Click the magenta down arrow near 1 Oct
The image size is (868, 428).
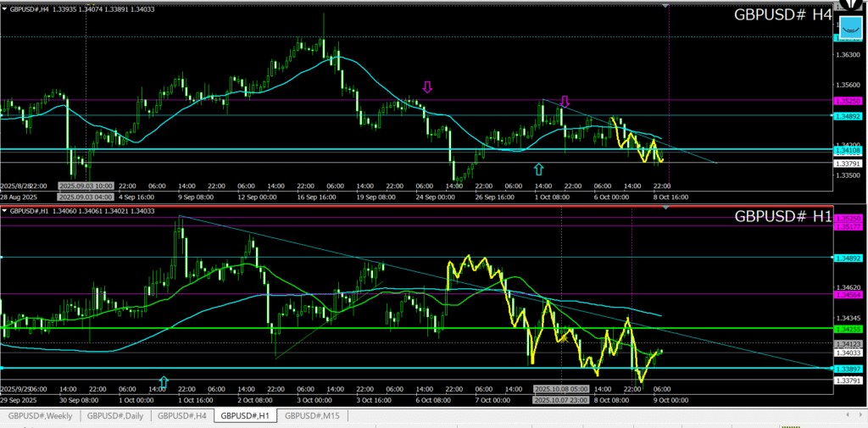(565, 102)
